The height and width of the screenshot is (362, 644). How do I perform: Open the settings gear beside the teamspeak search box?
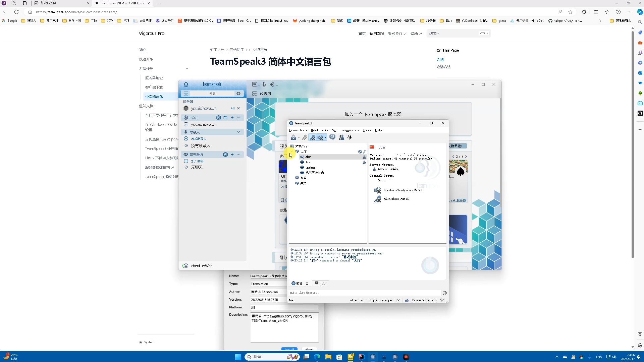(x=238, y=94)
